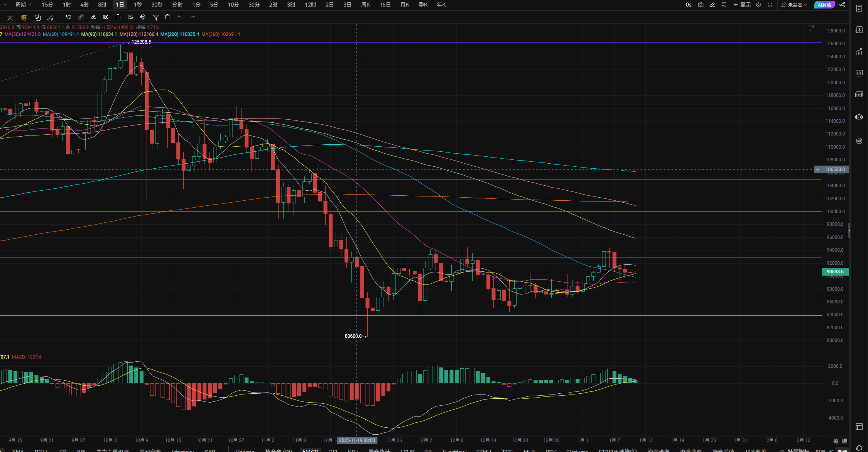Click the hexagon chart settings icon
Viewport: 868px width, 452px height.
758,5
